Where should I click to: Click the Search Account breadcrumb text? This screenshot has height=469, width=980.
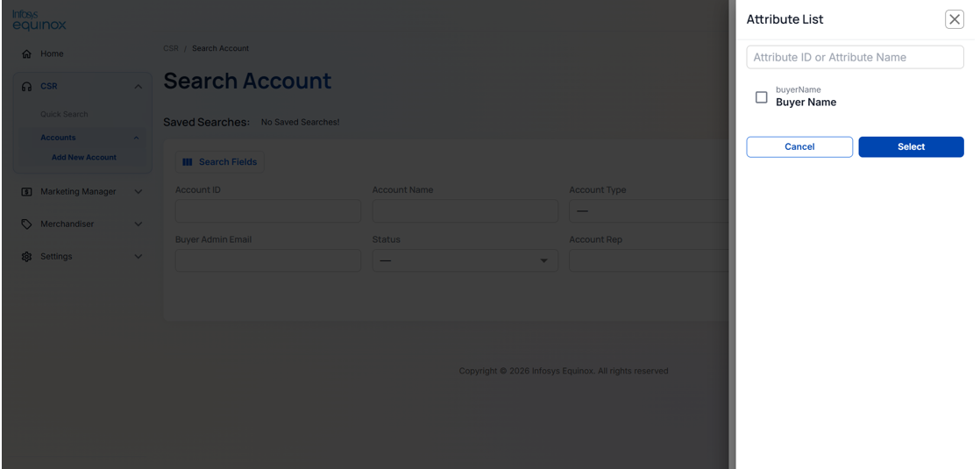[221, 48]
